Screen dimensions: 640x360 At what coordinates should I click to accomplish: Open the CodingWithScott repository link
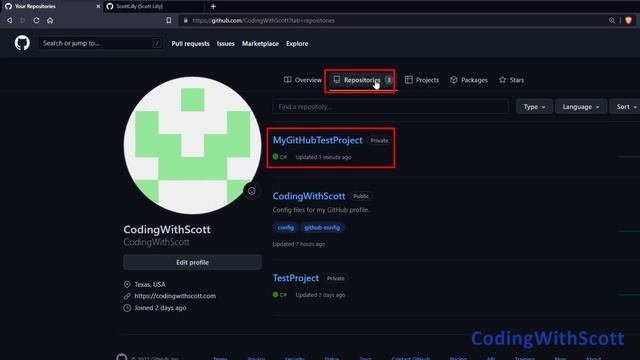tap(309, 196)
